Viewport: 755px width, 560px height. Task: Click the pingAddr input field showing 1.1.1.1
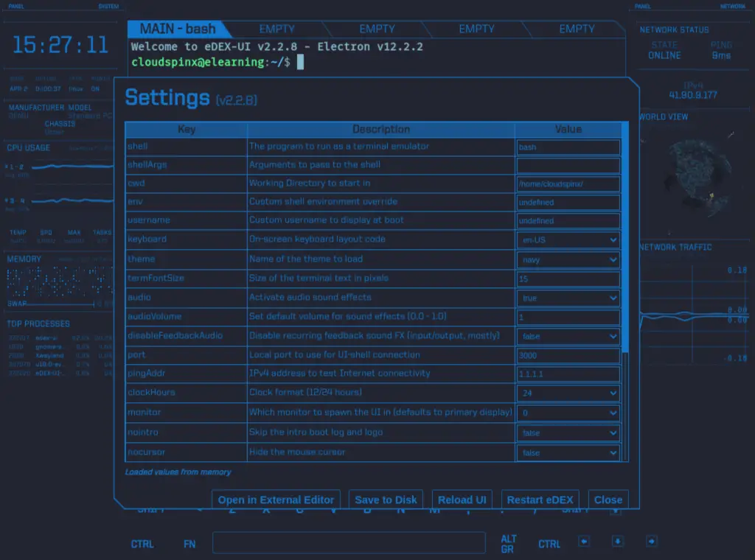[x=567, y=374]
